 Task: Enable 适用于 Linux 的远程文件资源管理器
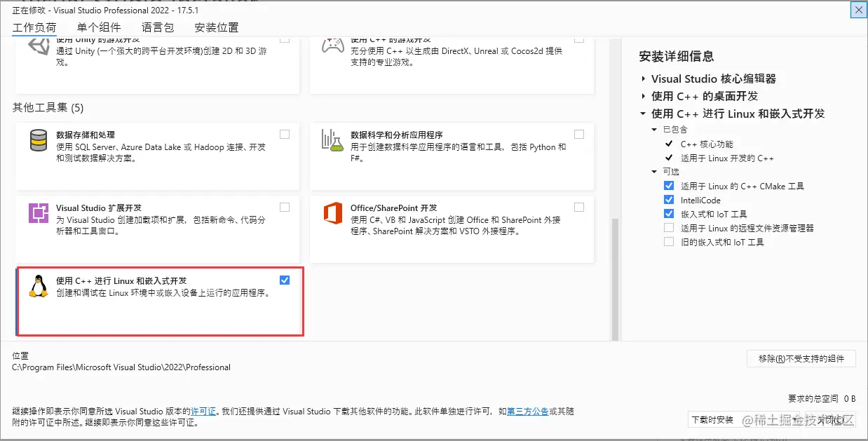click(669, 229)
